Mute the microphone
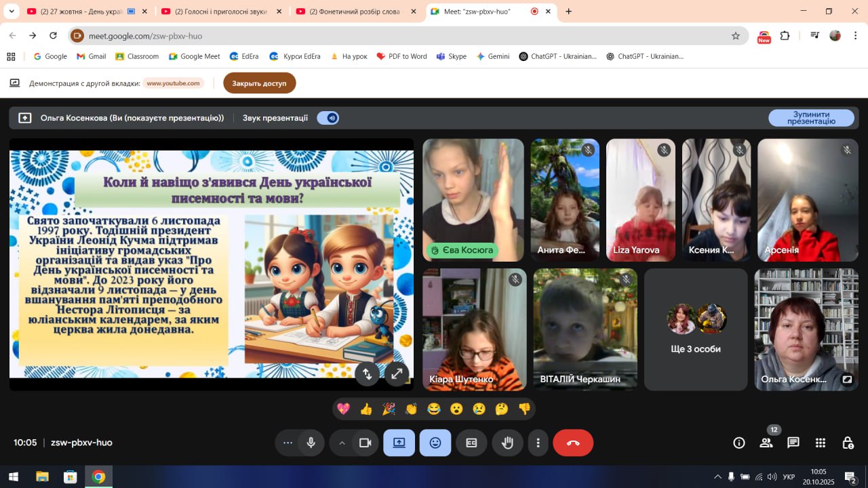868x488 pixels. 311,443
